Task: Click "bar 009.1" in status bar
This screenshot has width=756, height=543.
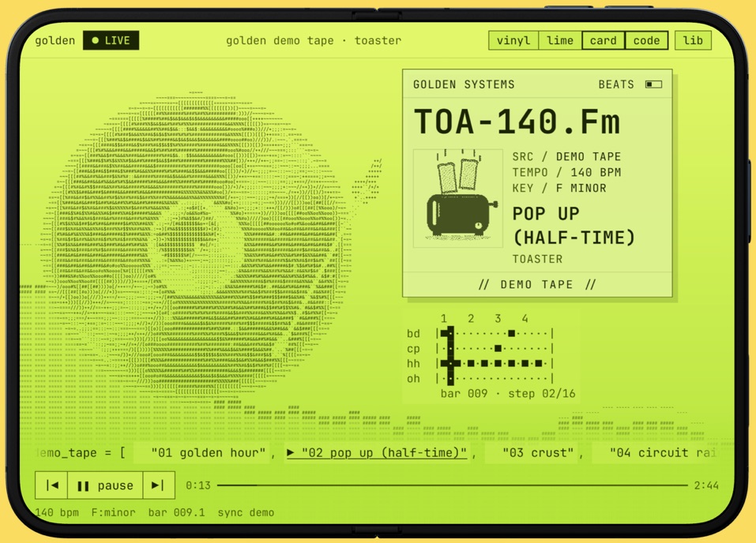Action: pos(176,512)
